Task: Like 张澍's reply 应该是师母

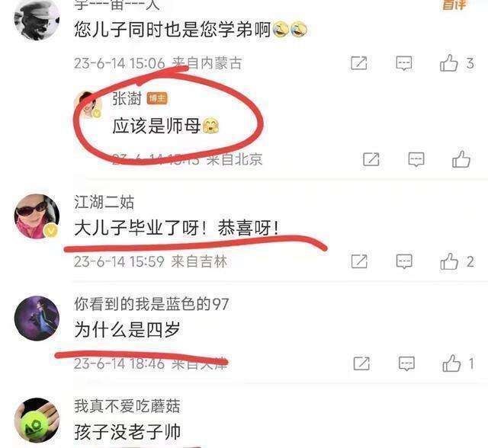Action: tap(461, 159)
